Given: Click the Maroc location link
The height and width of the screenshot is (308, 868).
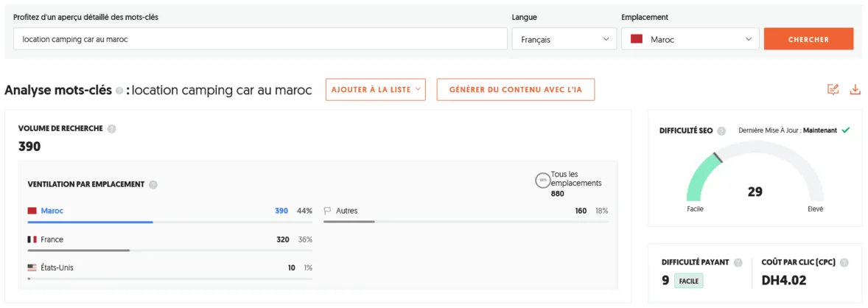Looking at the screenshot, I should coord(52,211).
